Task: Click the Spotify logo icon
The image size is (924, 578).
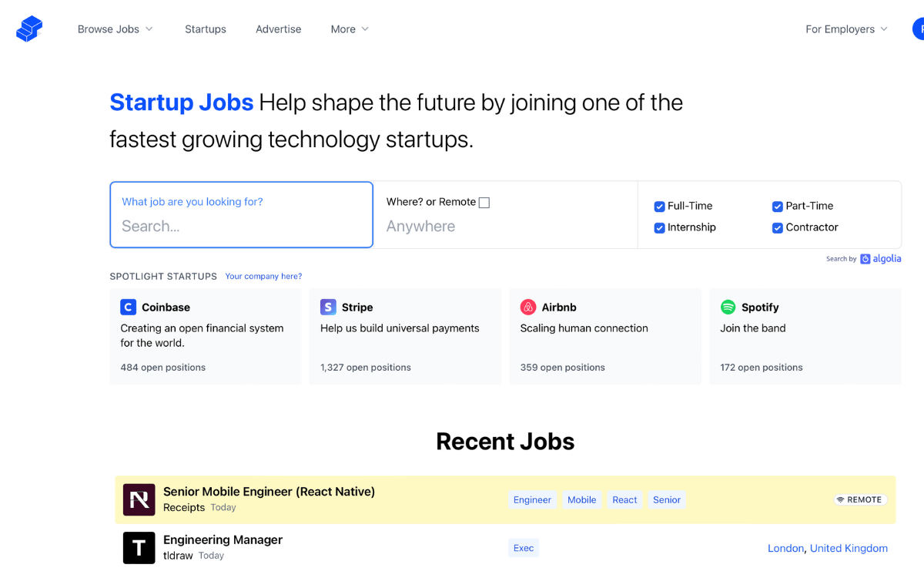Action: tap(728, 307)
